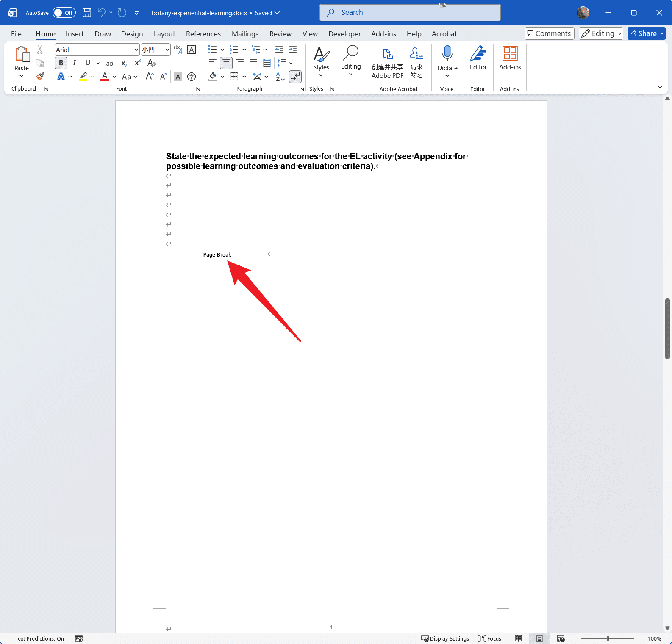Expand the numbering list dropdown arrow
The height and width of the screenshot is (644, 672).
pos(244,50)
